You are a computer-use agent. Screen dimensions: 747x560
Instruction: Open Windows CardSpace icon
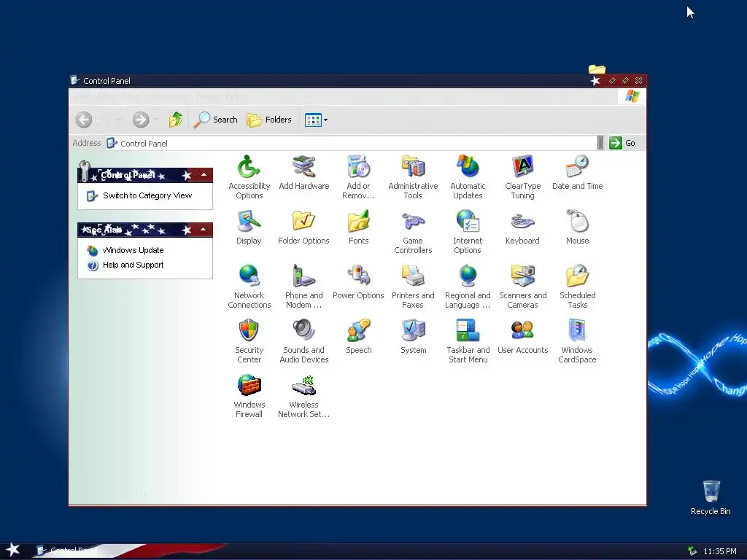[x=578, y=341]
